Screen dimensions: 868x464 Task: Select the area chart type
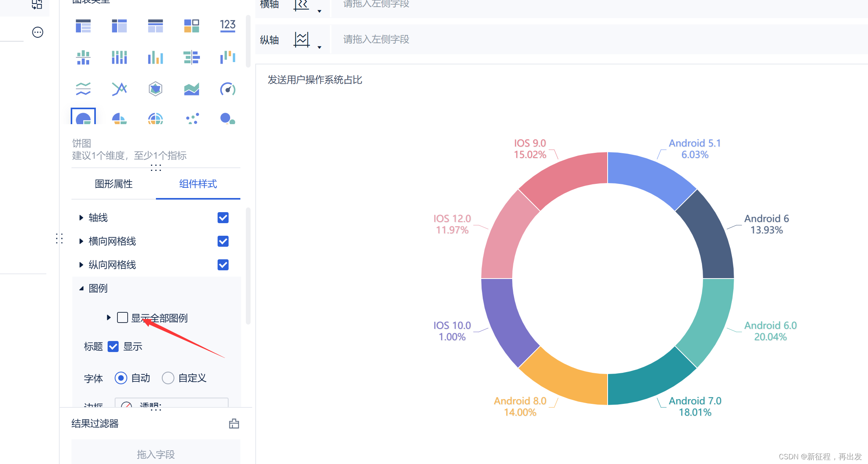(192, 89)
